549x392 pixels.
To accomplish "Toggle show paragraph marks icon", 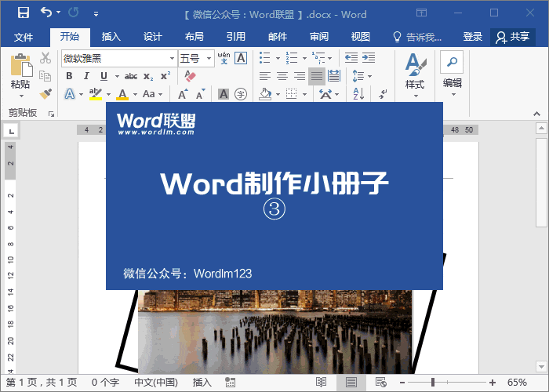I will click(383, 94).
